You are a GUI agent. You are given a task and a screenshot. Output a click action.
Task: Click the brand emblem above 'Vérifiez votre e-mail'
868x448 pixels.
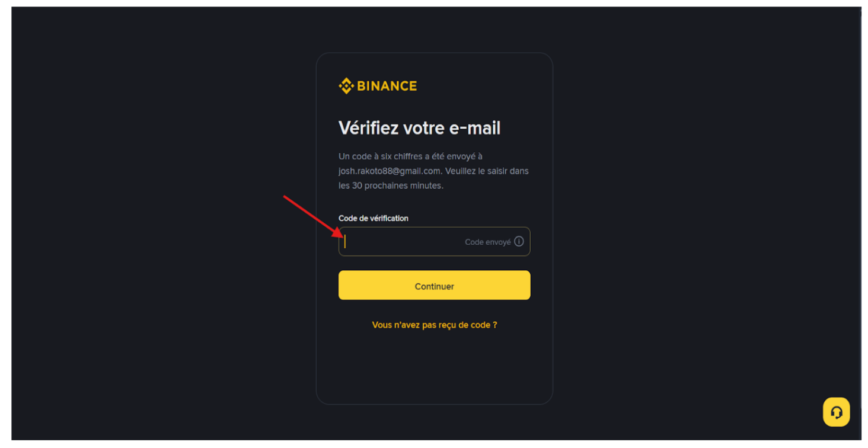point(346,85)
